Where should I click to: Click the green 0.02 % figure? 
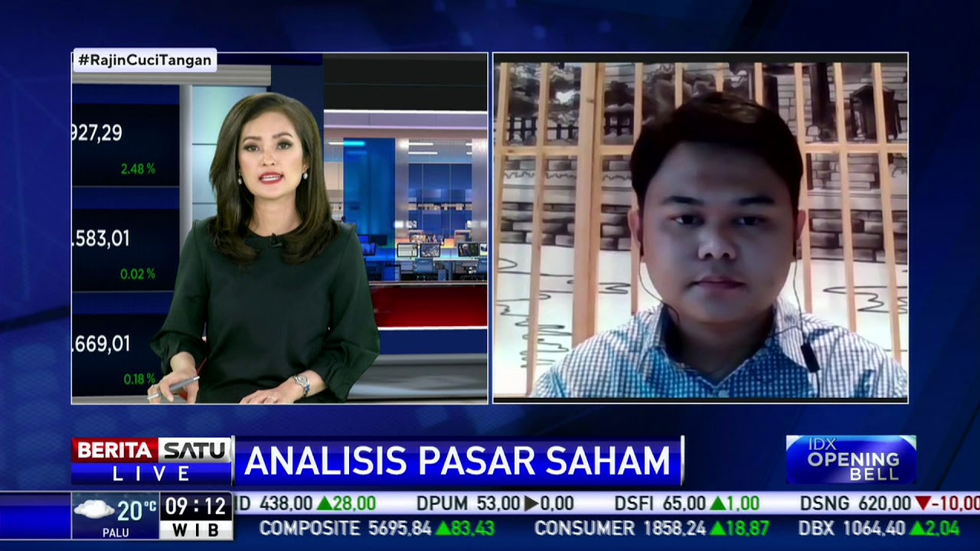pos(138,273)
